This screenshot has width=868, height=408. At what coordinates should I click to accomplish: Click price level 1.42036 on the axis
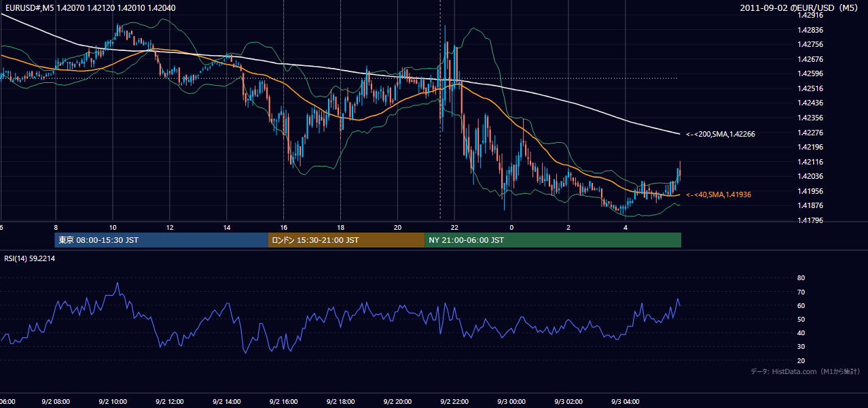point(812,176)
